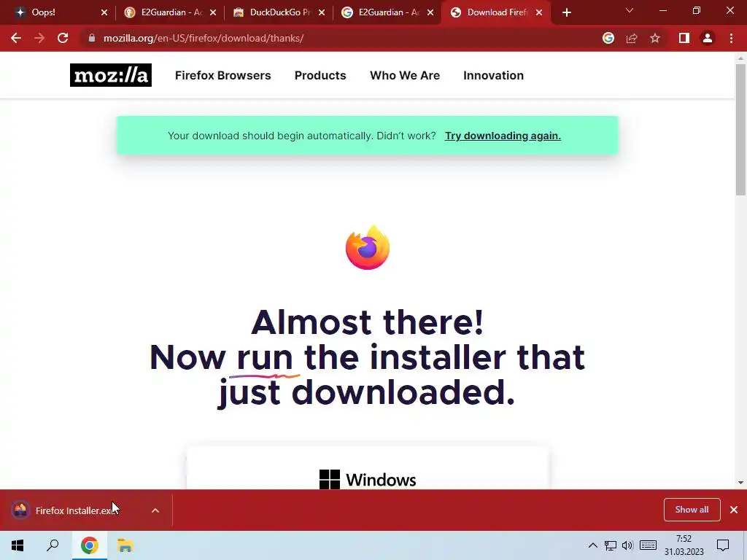Open the Google icon in address bar
This screenshot has width=747, height=560.
(608, 38)
